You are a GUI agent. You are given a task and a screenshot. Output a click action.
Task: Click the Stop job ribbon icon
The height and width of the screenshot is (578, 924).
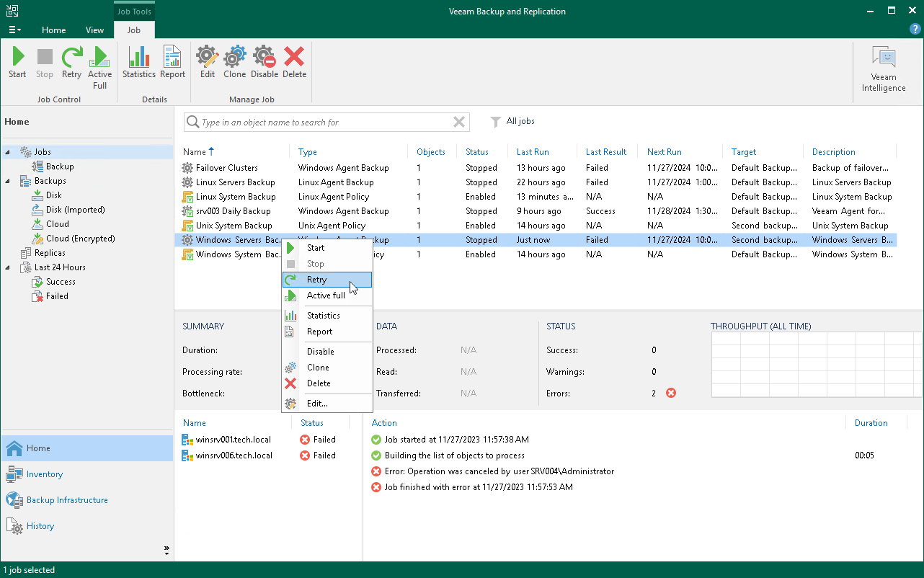[45, 63]
